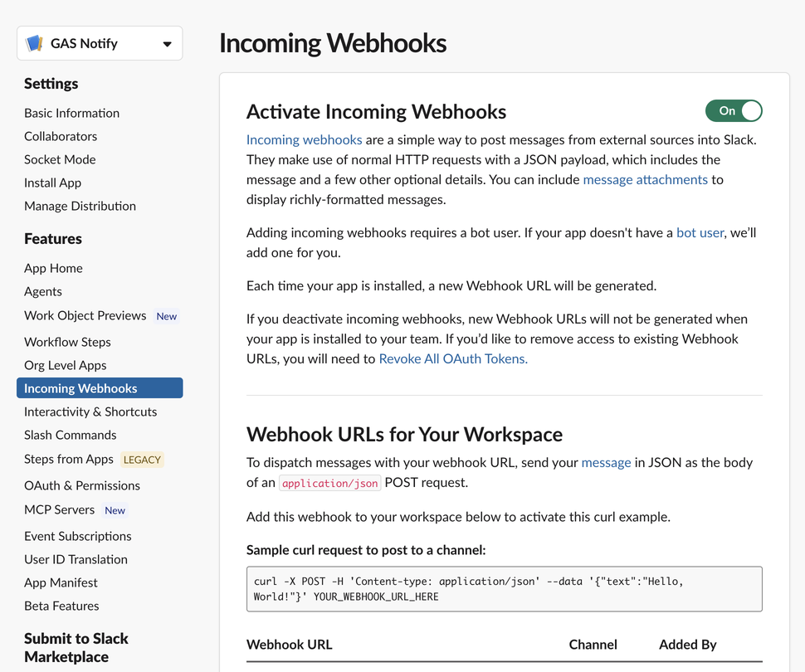Open Socket Mode settings
This screenshot has width=805, height=672.
(60, 159)
